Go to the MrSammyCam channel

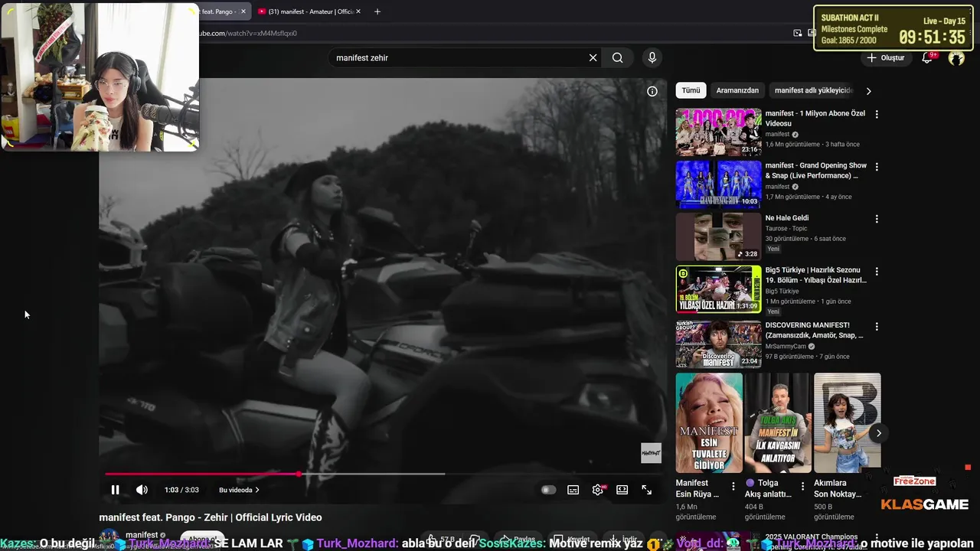[786, 346]
